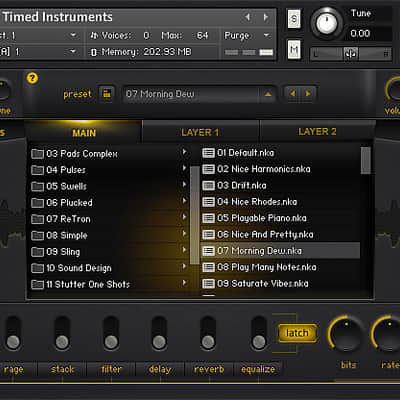Click the 06 Plucked folder icon
Image resolution: width=400 pixels, height=400 pixels.
(x=37, y=203)
